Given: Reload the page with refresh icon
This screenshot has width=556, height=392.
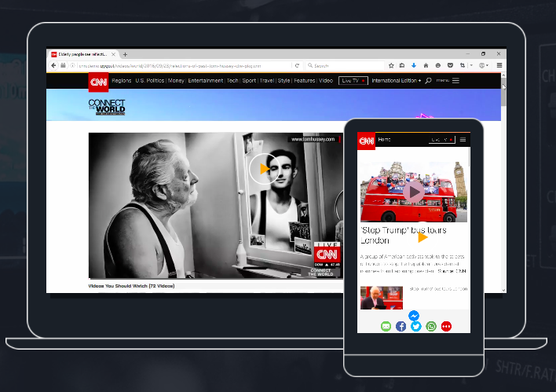Looking at the screenshot, I should (297, 66).
